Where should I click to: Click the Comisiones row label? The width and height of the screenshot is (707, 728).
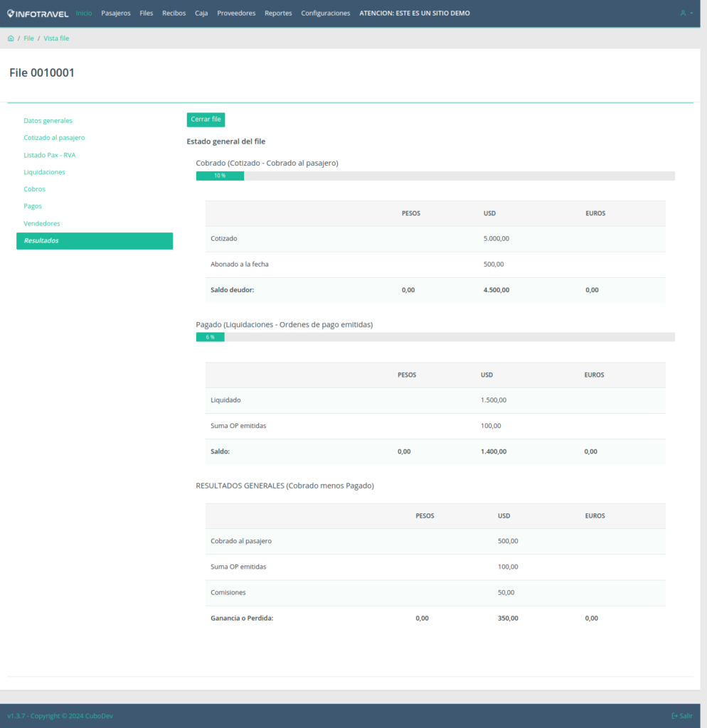pyautogui.click(x=228, y=593)
